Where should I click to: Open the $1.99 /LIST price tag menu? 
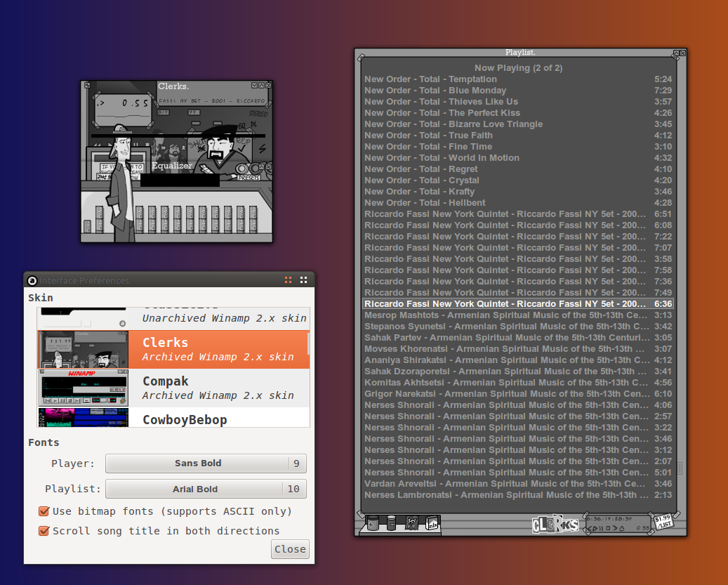pos(663,522)
